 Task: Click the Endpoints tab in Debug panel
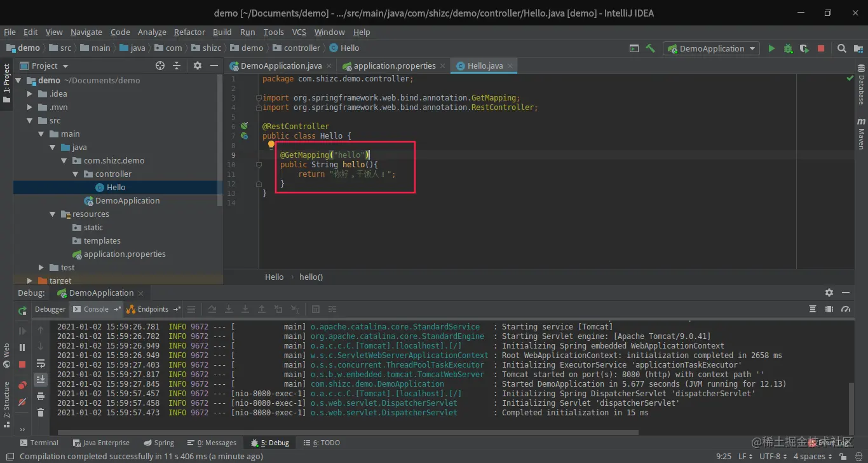pyautogui.click(x=153, y=309)
